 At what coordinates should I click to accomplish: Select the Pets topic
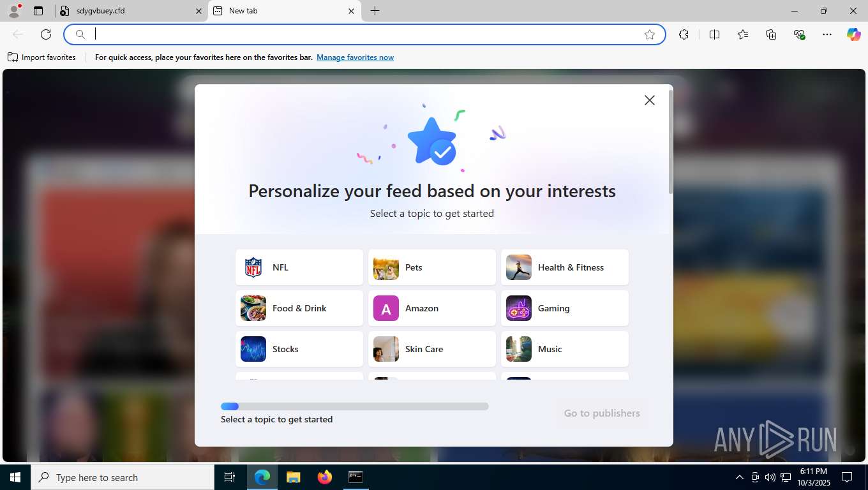coord(432,267)
